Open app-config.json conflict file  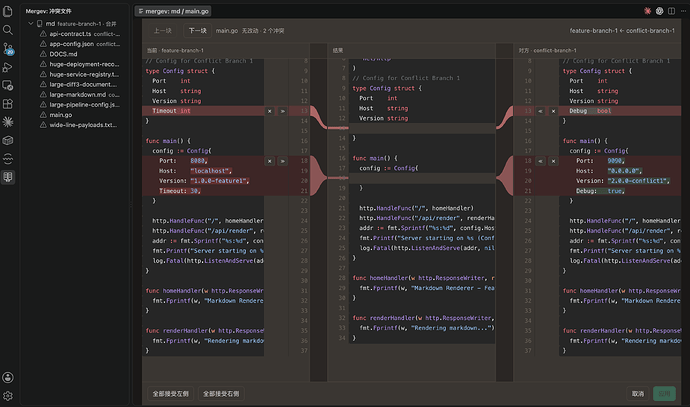coord(80,44)
